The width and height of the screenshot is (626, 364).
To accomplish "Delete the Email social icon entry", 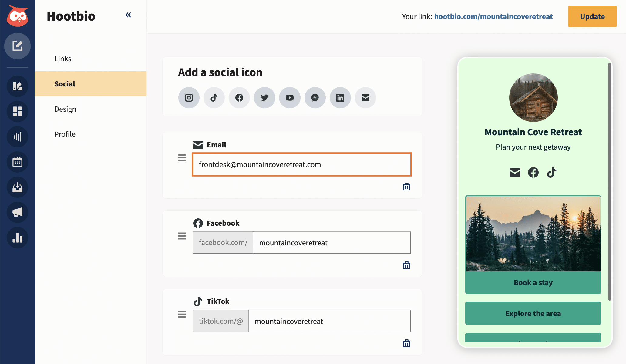I will coord(406,187).
